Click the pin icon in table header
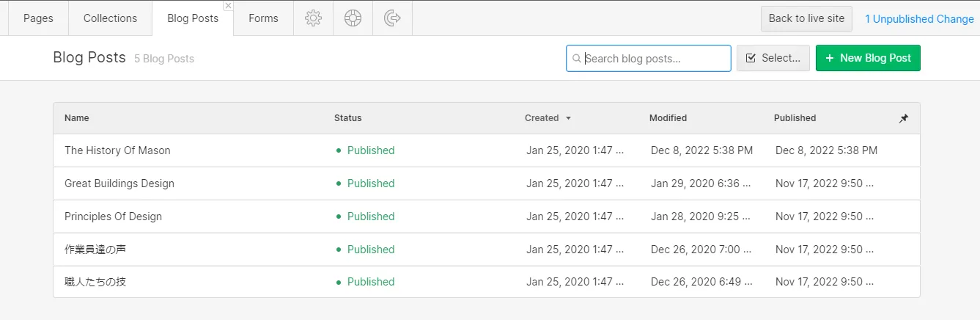The image size is (980, 320). 904,118
